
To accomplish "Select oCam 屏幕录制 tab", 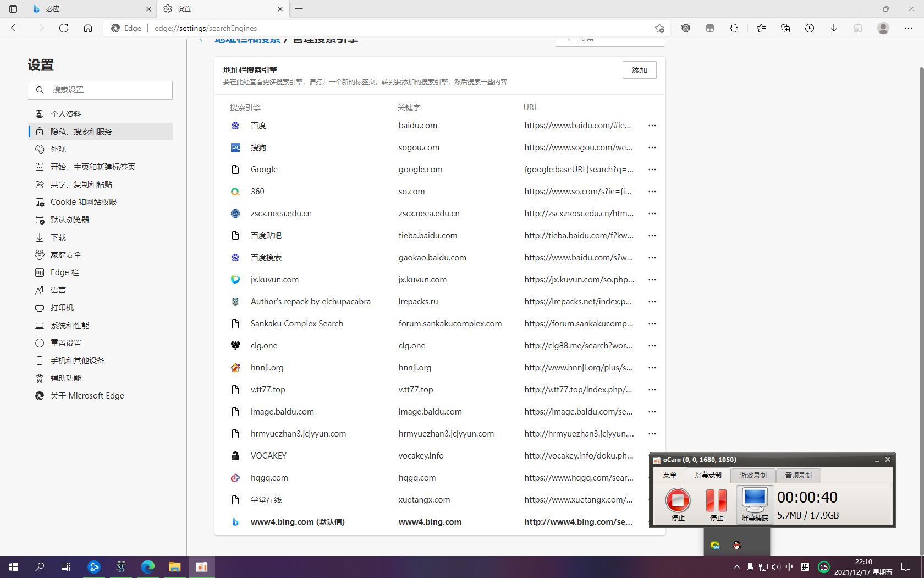I will 708,475.
